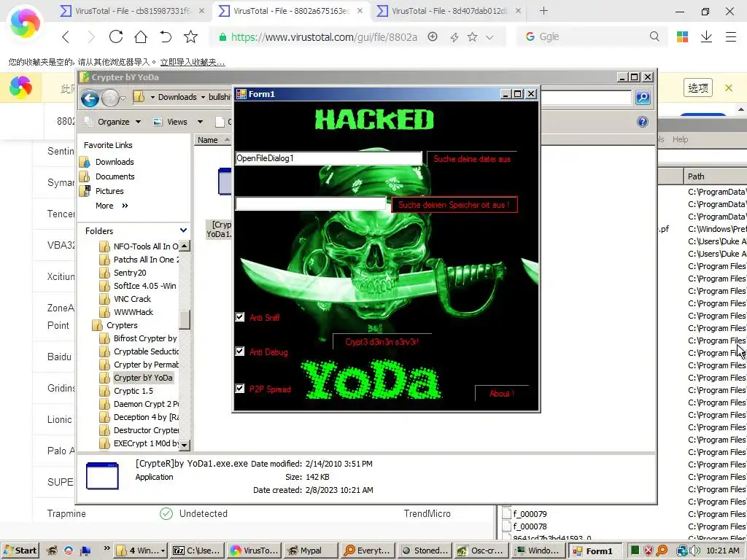The width and height of the screenshot is (747, 560).
Task: Click the explorer search go icon
Action: pos(643,98)
